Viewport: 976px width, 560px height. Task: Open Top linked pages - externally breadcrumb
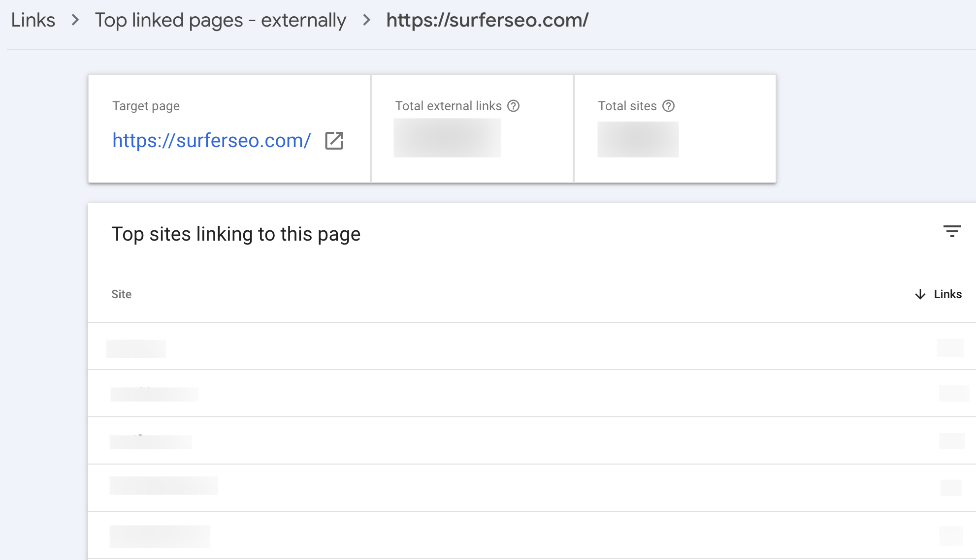220,20
